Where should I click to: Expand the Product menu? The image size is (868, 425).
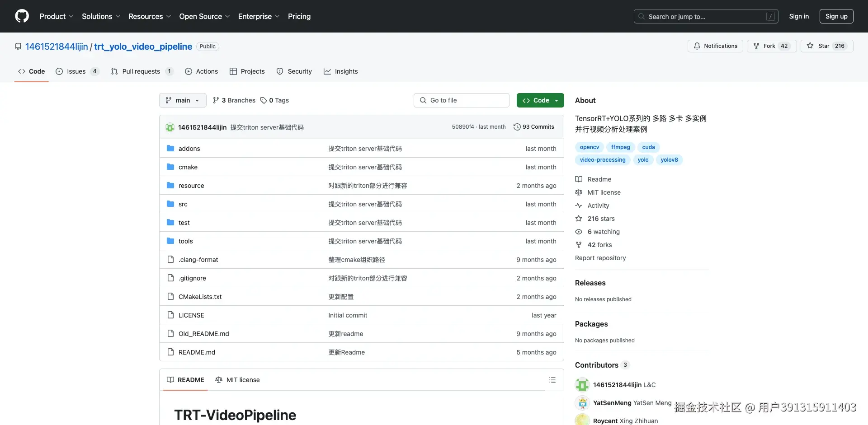click(x=57, y=16)
